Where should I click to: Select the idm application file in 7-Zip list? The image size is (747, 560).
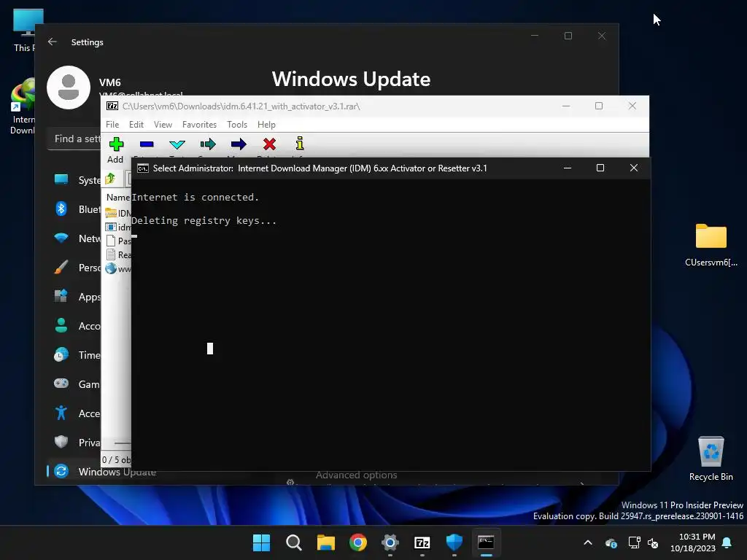pos(117,227)
